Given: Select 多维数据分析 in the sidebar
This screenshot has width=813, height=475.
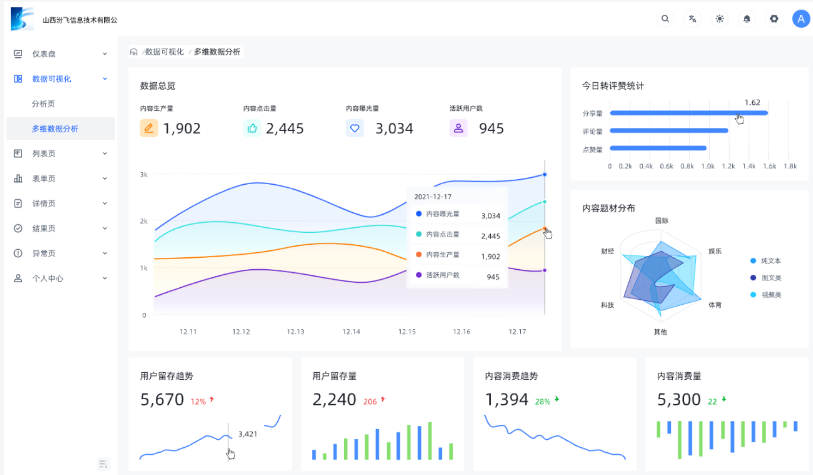Looking at the screenshot, I should coord(55,128).
